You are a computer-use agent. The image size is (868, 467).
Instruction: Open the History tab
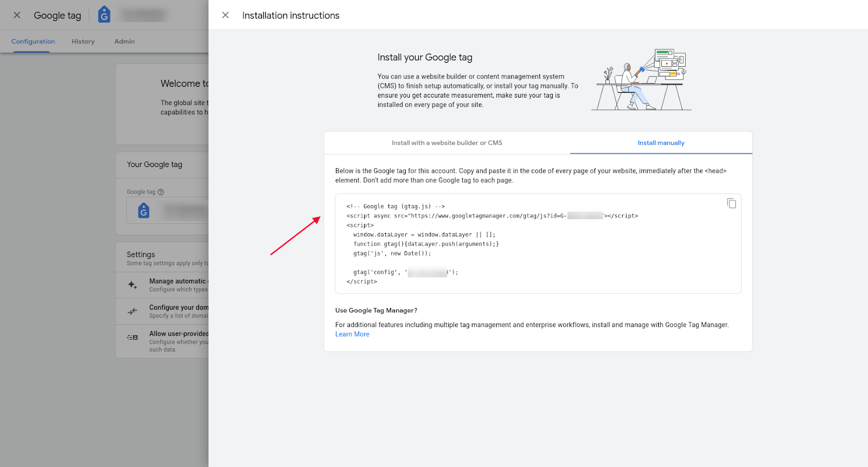[x=83, y=41]
